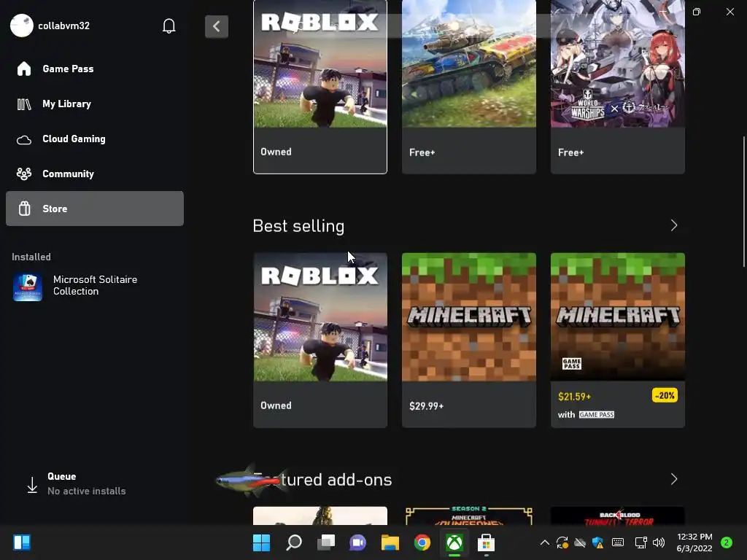Click the Queue download arrow icon
Screen dimensions: 747x560
point(32,485)
